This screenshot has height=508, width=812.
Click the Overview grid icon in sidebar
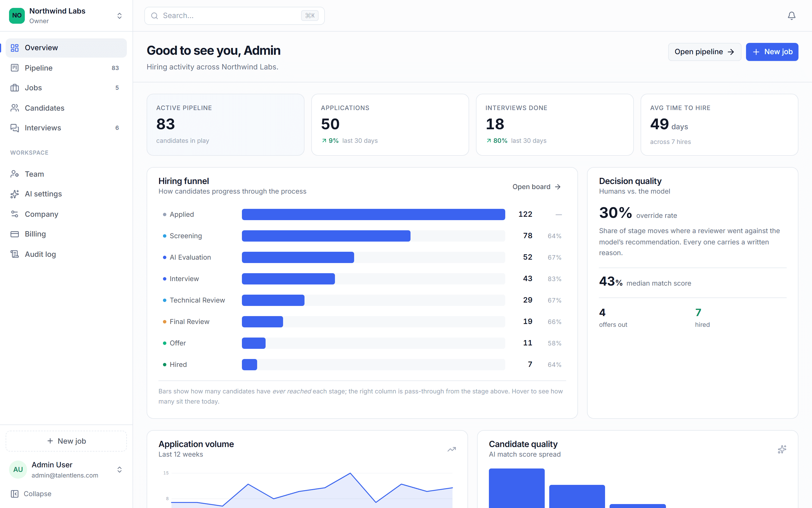[x=14, y=48]
